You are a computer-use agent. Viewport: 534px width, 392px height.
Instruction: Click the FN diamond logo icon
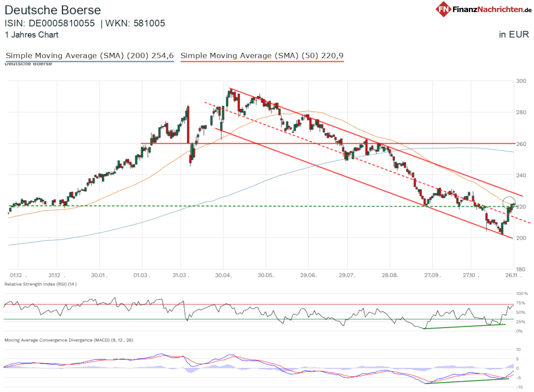[443, 10]
